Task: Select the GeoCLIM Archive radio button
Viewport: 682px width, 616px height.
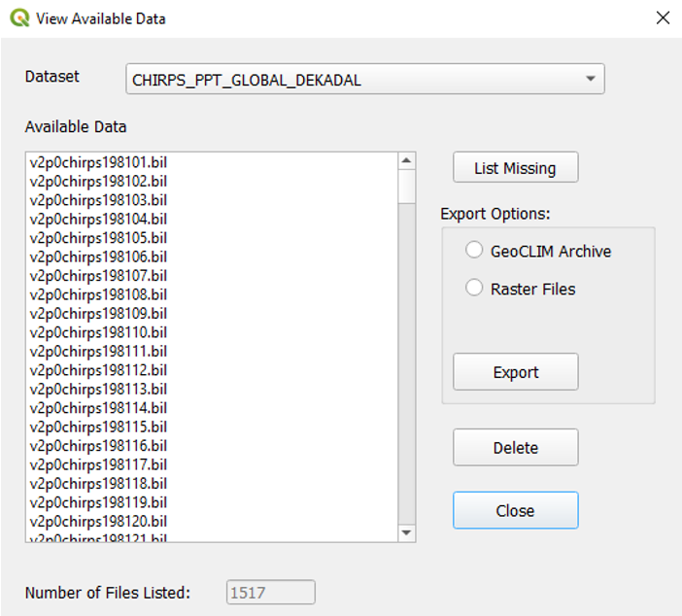Action: click(474, 251)
